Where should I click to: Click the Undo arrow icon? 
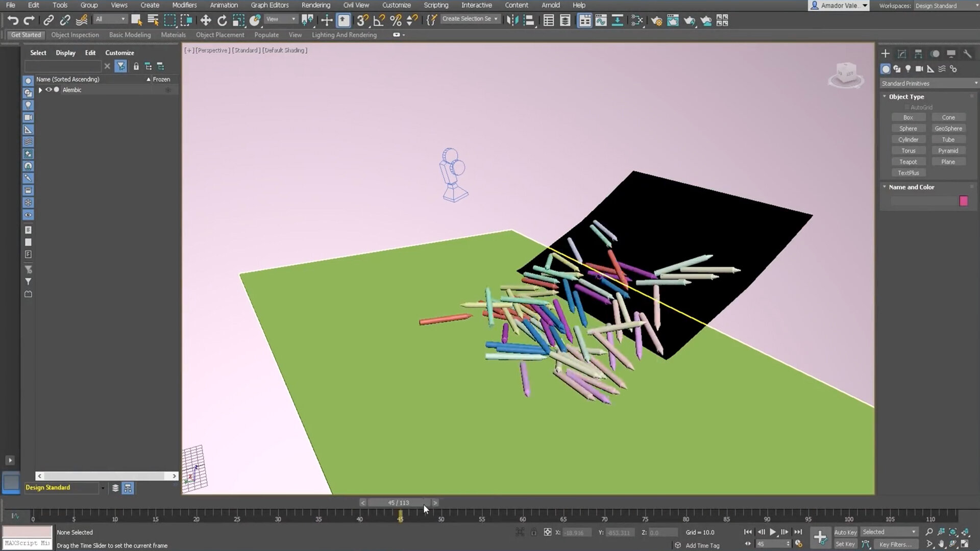click(x=13, y=20)
